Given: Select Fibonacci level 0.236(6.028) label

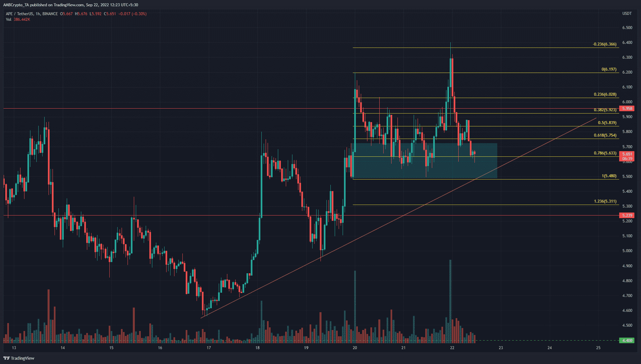Looking at the screenshot, I should [605, 94].
